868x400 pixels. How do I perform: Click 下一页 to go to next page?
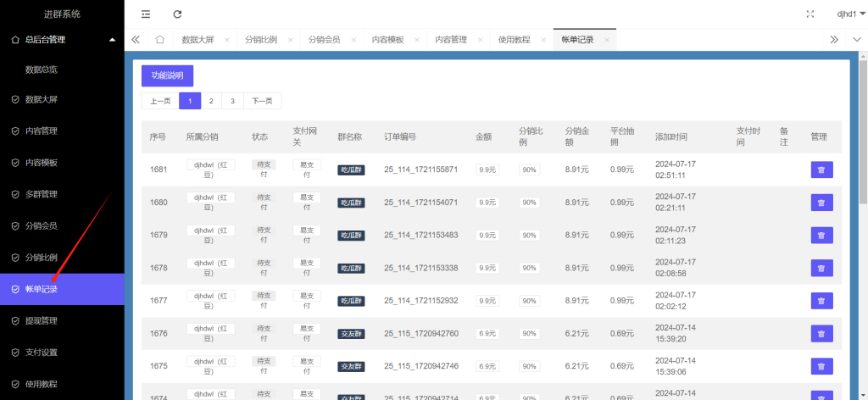[263, 101]
